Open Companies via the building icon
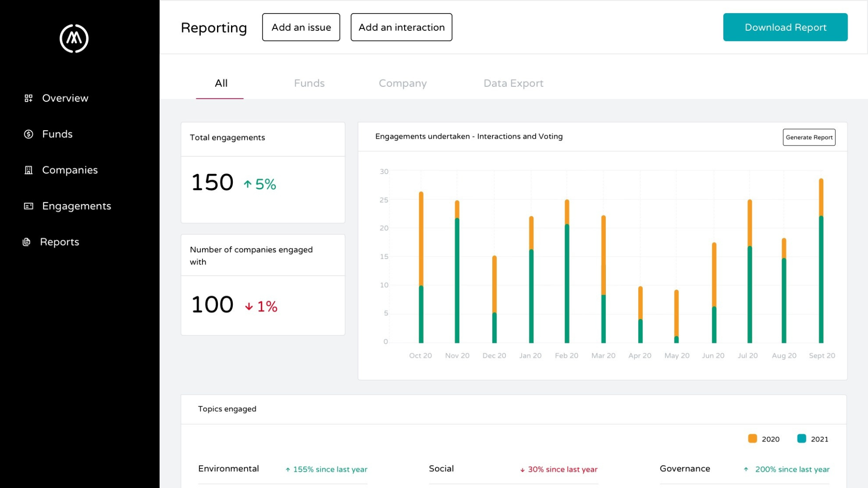 click(x=28, y=170)
